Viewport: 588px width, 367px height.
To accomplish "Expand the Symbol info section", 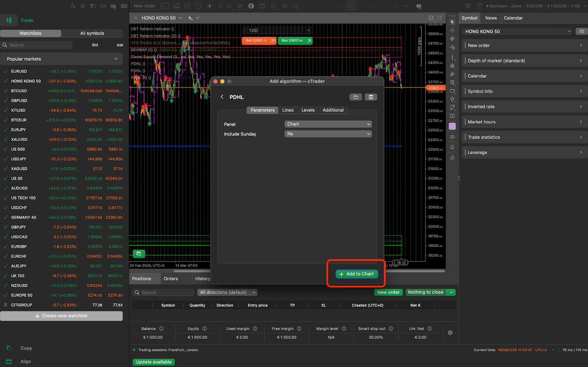I will [524, 91].
